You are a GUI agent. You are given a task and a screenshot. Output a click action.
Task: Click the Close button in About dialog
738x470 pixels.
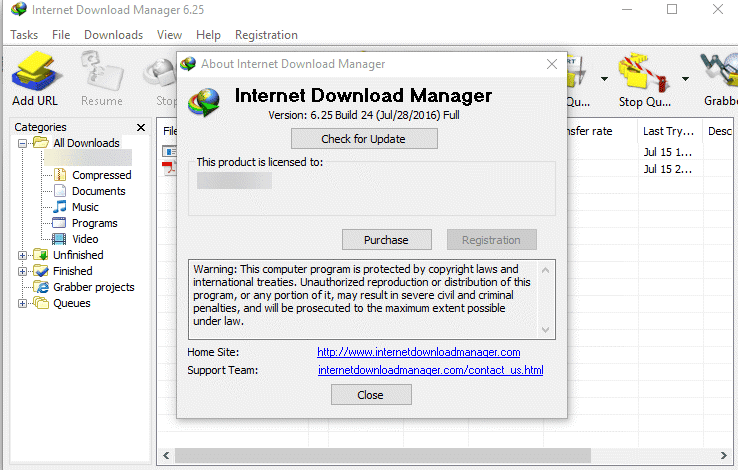tap(371, 394)
